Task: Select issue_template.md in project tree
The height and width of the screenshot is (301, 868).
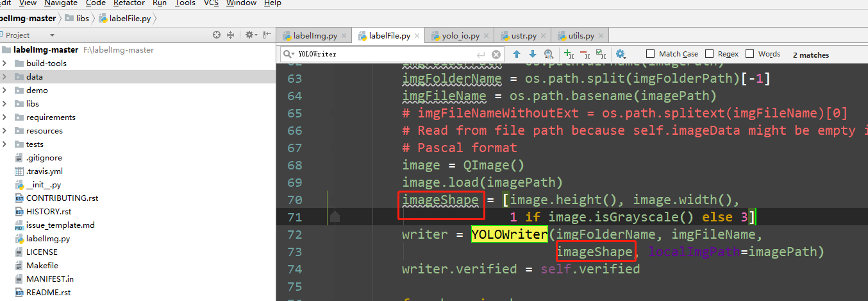Action: click(x=60, y=225)
